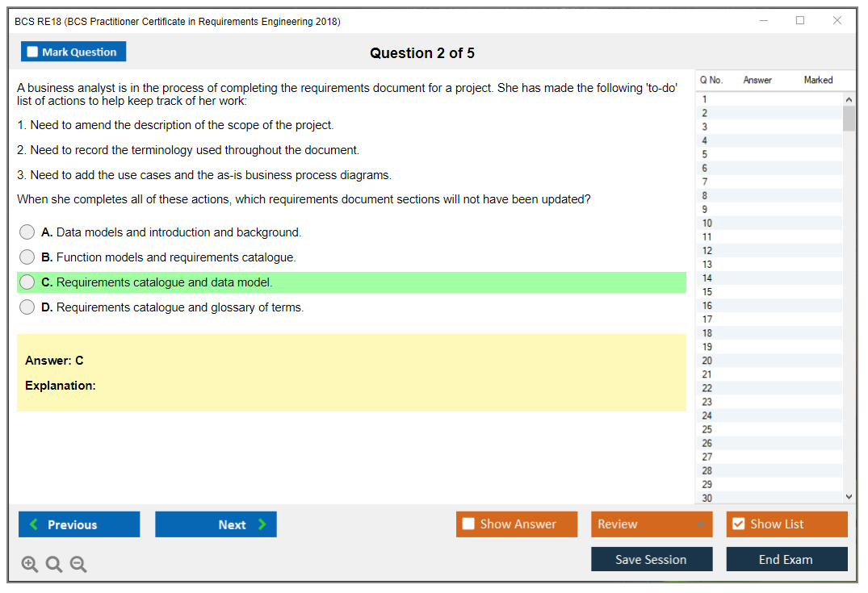Click the green left arrow on Previous

(33, 524)
